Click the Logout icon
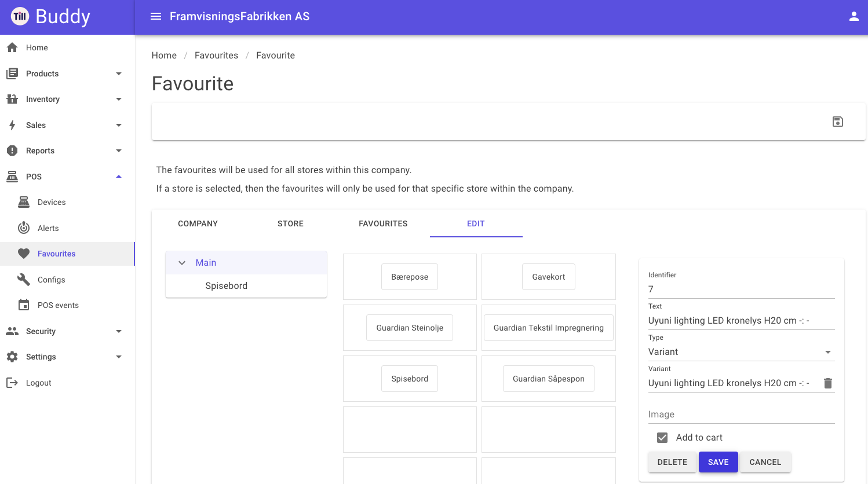This screenshot has height=484, width=868. pyautogui.click(x=12, y=383)
